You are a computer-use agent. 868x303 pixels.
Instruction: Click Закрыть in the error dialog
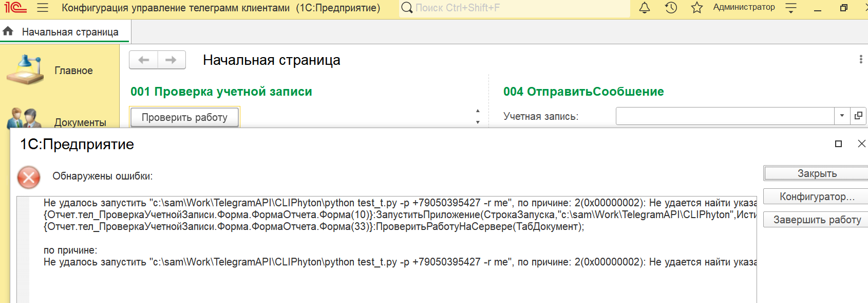pyautogui.click(x=817, y=173)
